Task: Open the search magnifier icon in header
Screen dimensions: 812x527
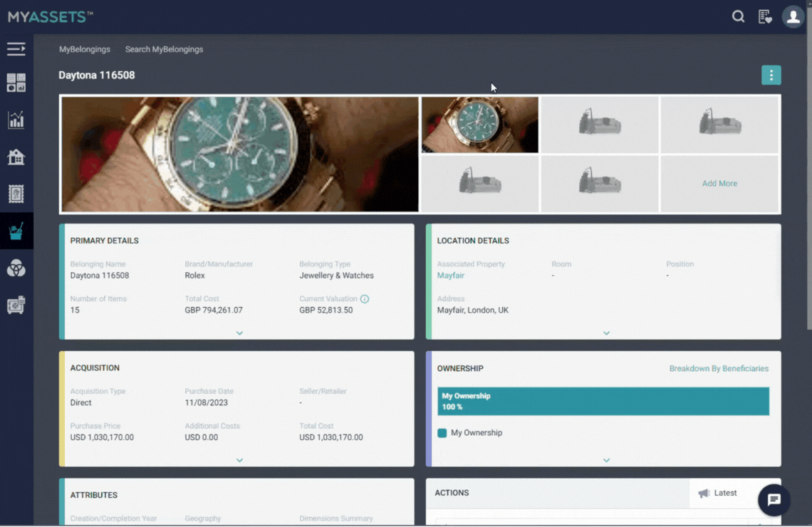Action: pos(738,16)
